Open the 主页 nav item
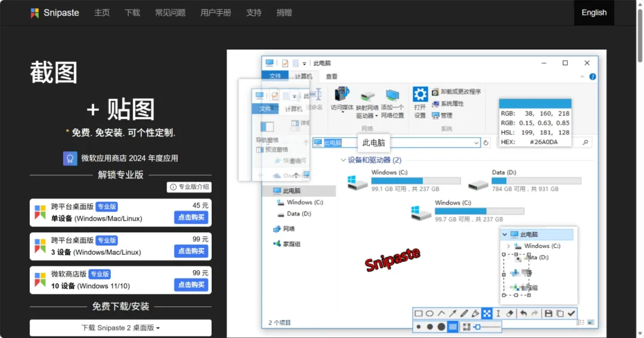The width and height of the screenshot is (644, 338). pyautogui.click(x=102, y=13)
